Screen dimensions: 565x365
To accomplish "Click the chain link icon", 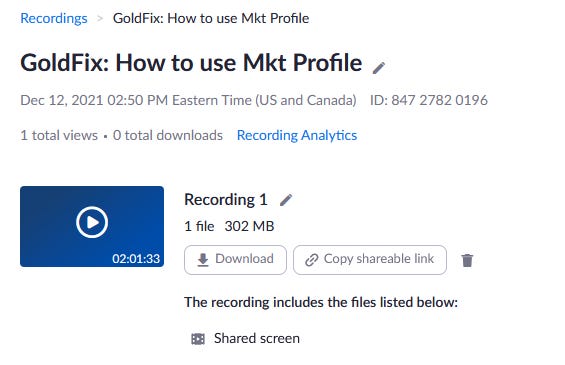I will click(x=312, y=259).
